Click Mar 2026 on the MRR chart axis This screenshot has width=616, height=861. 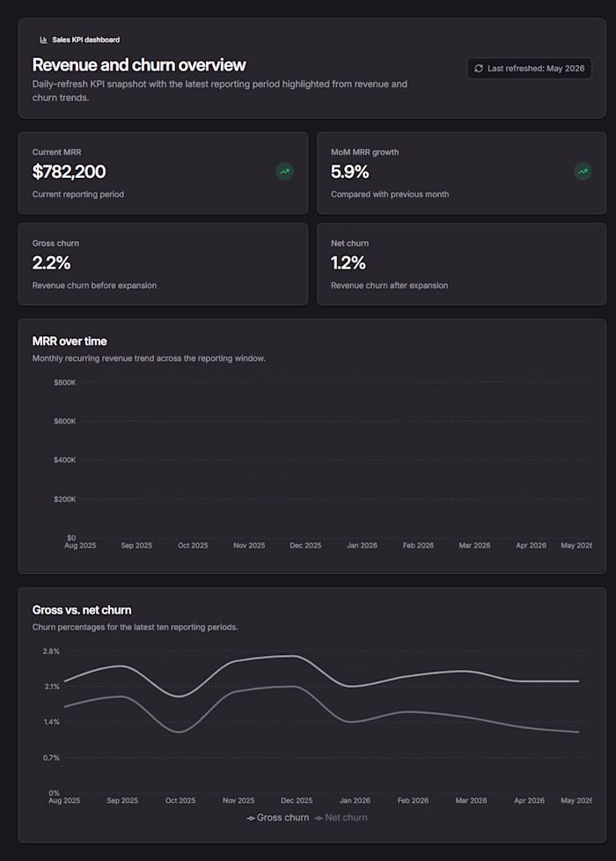pyautogui.click(x=475, y=545)
